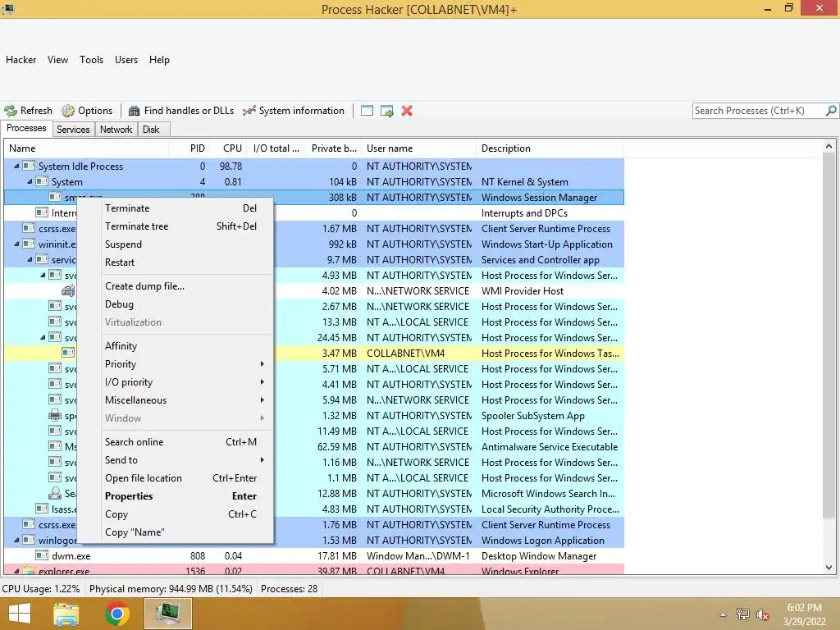The image size is (840, 630).
Task: Select the Antimalware Service Executable row
Action: [314, 447]
